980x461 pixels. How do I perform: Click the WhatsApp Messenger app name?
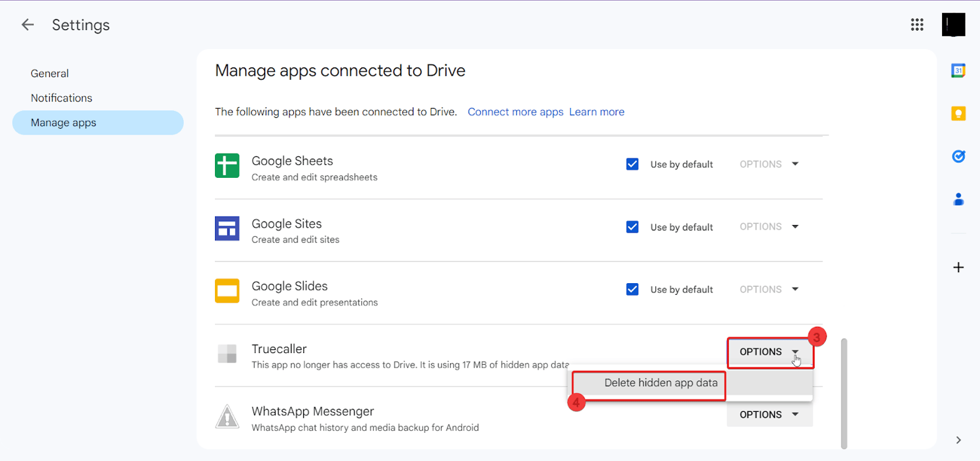(x=313, y=411)
